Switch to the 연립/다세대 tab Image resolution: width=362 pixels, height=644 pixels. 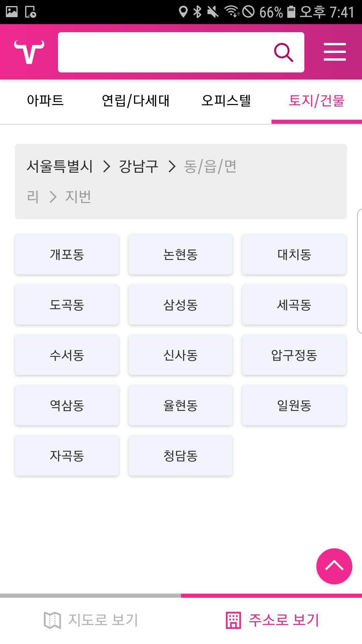tap(135, 101)
